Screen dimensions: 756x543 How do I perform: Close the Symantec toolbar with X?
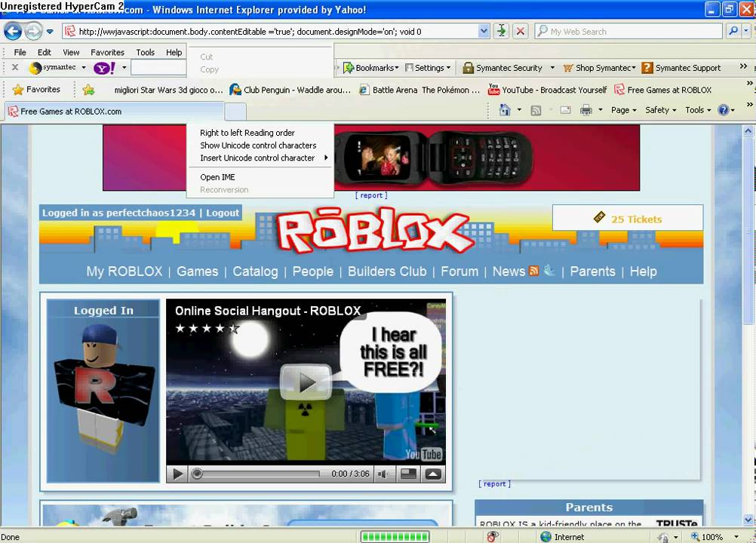pyautogui.click(x=15, y=67)
